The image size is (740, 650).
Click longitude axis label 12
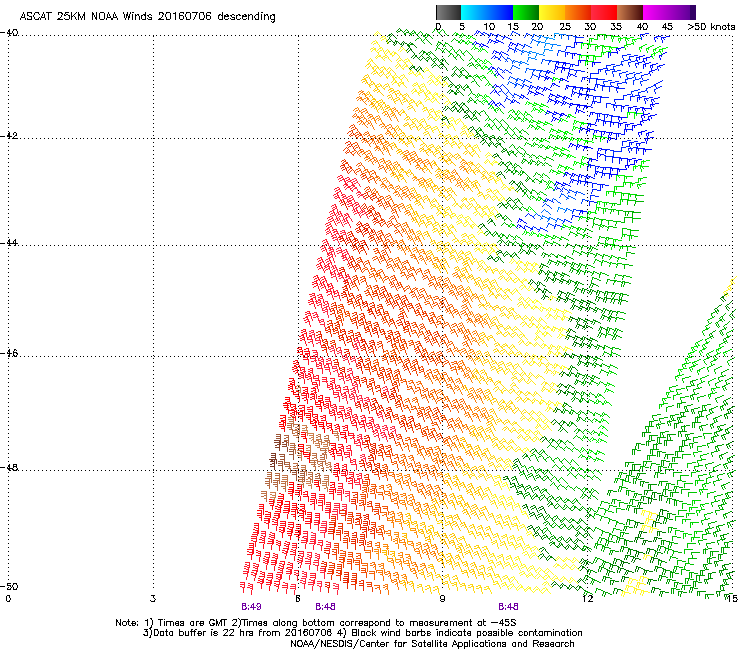587,599
